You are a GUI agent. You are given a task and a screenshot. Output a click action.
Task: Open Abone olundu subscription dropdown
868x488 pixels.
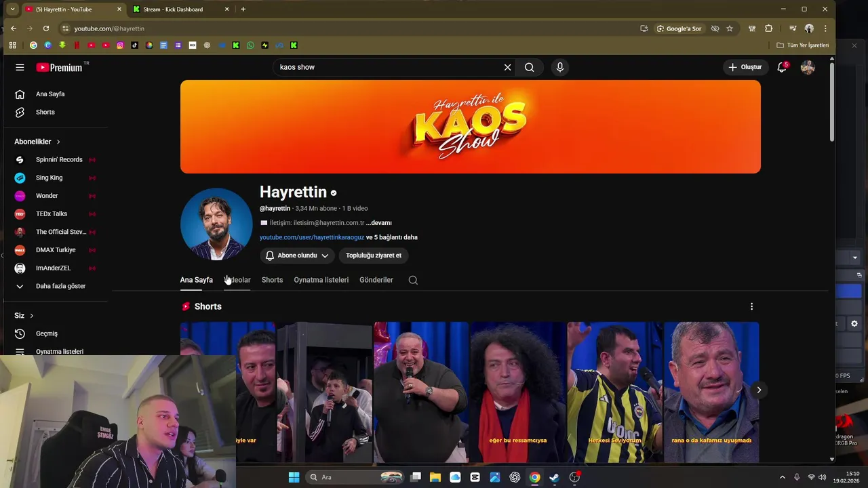click(x=297, y=256)
